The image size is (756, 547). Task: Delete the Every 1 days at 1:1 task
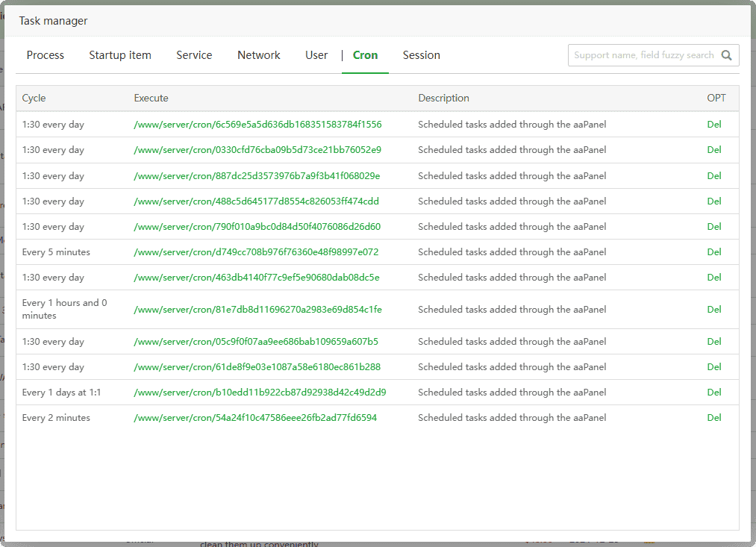(714, 393)
